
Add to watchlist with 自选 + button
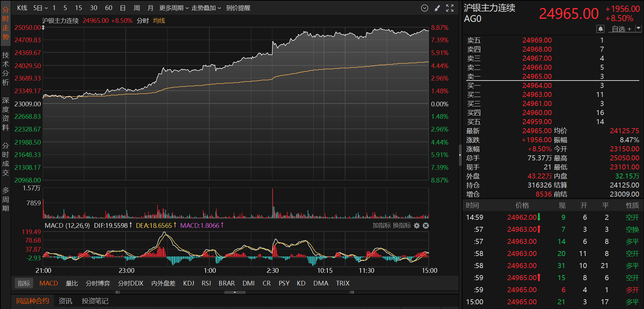[621, 29]
